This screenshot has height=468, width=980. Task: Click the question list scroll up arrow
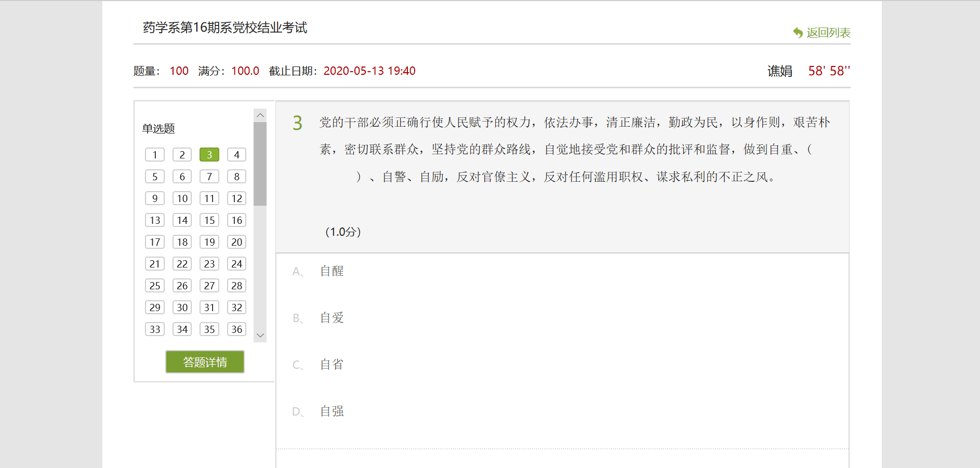(260, 115)
